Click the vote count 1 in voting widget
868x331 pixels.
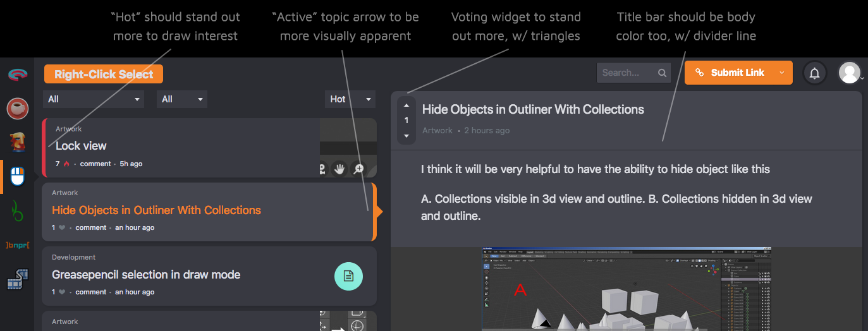click(x=406, y=121)
